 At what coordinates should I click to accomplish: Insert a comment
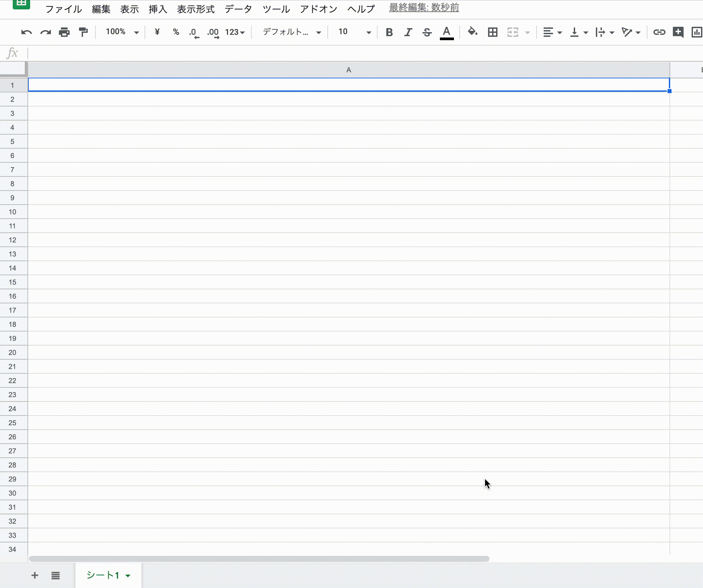(678, 32)
